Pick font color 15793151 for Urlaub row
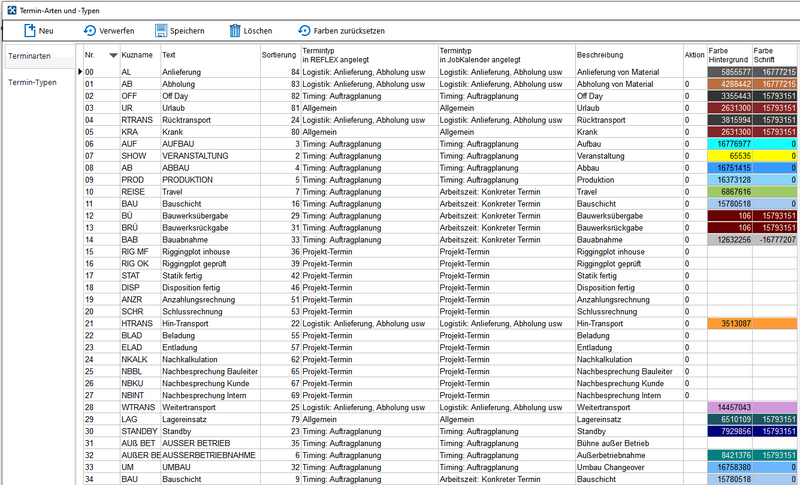This screenshot has height=485, width=800. pyautogui.click(x=774, y=108)
